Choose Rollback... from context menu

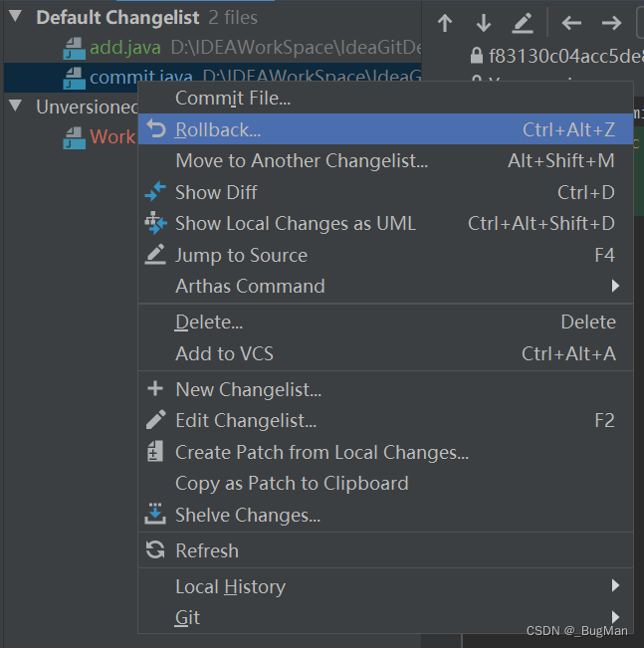[x=385, y=129]
